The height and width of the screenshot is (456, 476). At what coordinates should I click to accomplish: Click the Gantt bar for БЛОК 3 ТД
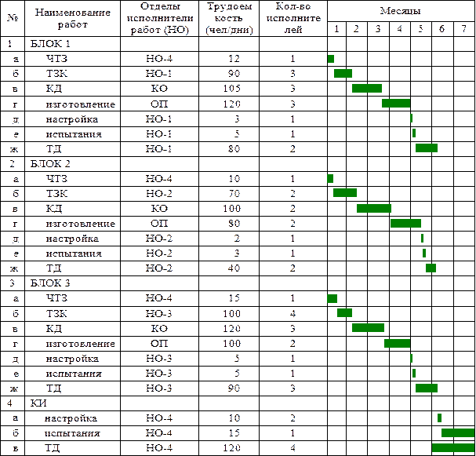[427, 389]
